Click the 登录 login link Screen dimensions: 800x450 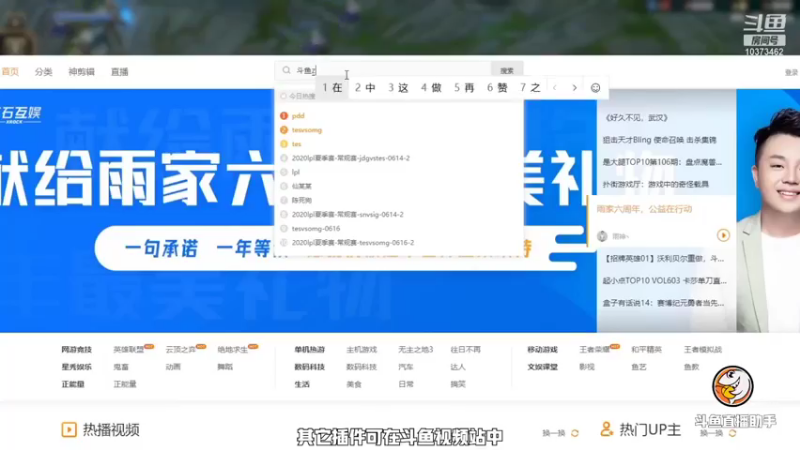(x=792, y=72)
